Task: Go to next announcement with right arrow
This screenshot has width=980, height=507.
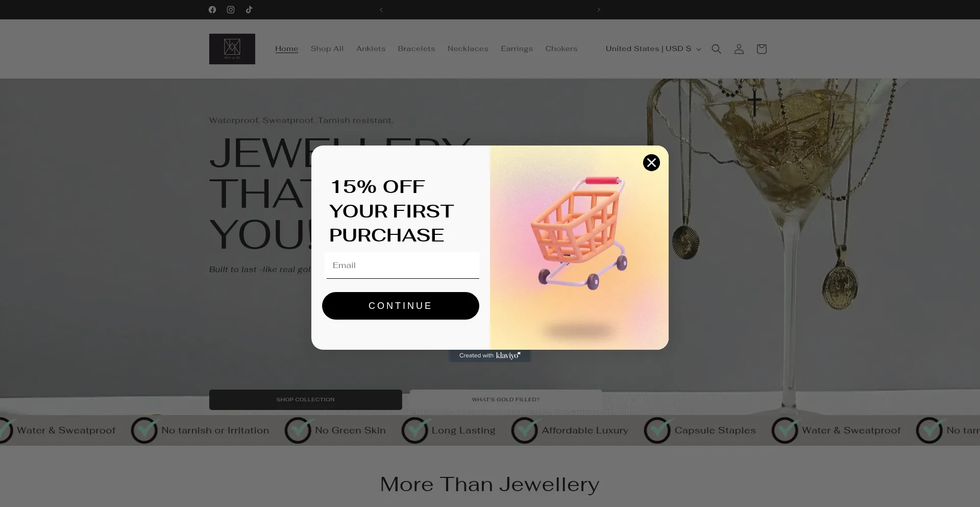Action: click(599, 10)
